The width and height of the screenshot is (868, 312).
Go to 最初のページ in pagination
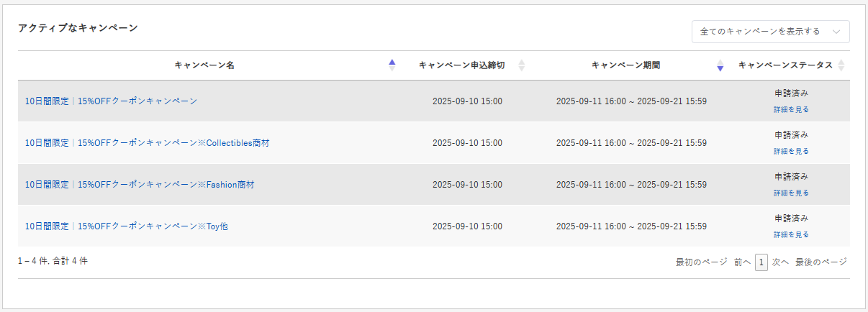point(701,262)
